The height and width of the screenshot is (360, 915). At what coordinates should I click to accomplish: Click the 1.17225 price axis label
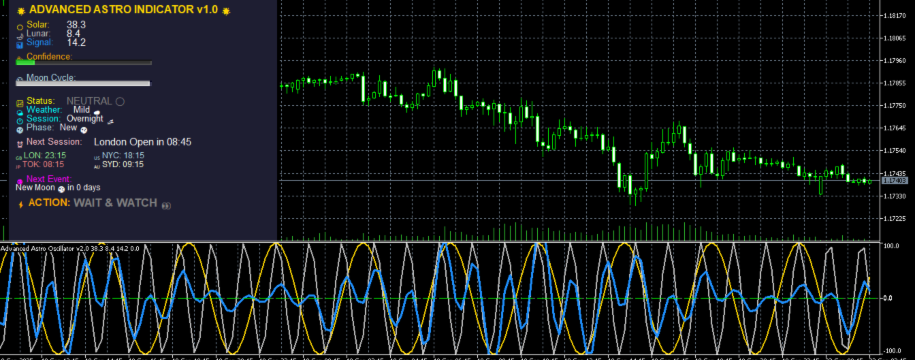pyautogui.click(x=896, y=219)
